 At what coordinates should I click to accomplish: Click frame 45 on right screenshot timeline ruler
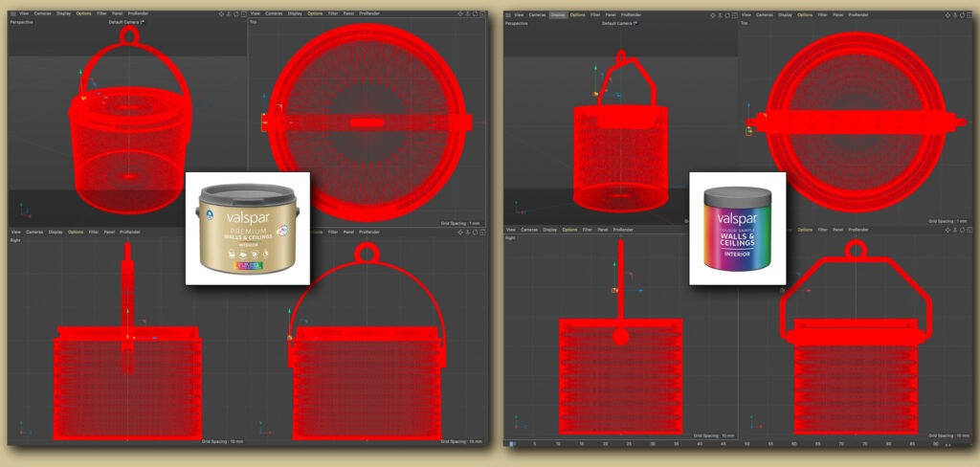coord(724,444)
